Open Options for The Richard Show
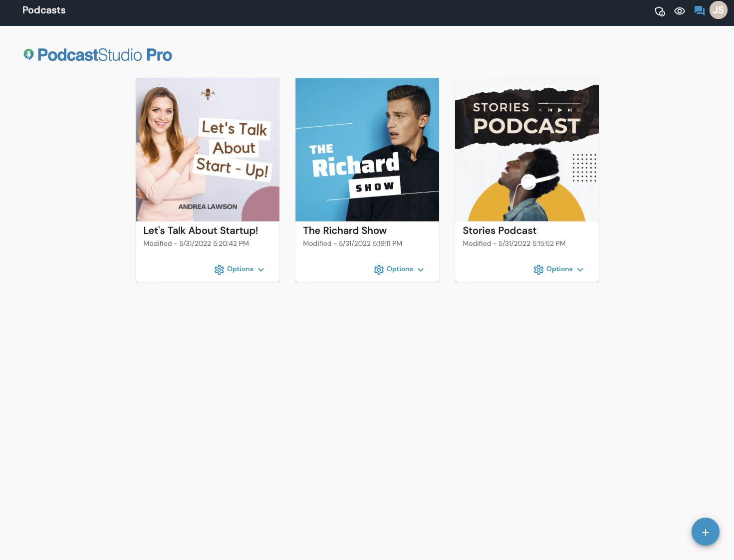The width and height of the screenshot is (734, 560). [399, 269]
